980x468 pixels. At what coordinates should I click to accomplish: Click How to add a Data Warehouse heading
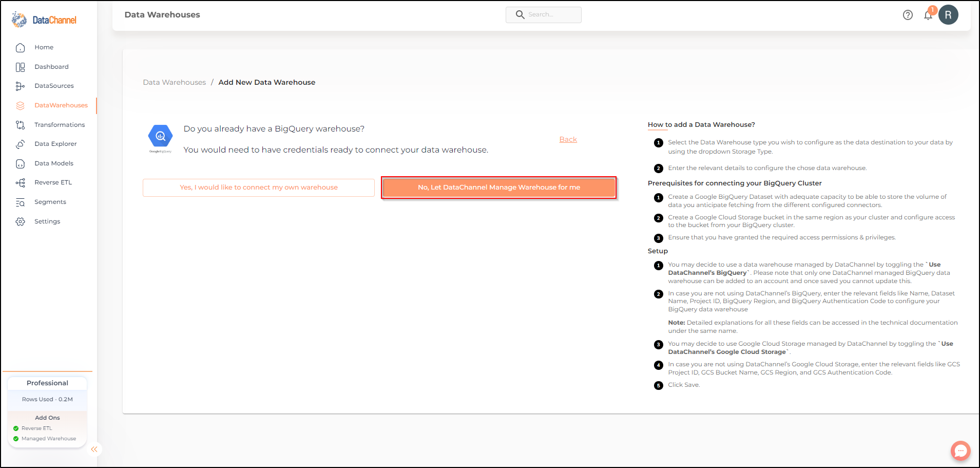click(x=701, y=124)
